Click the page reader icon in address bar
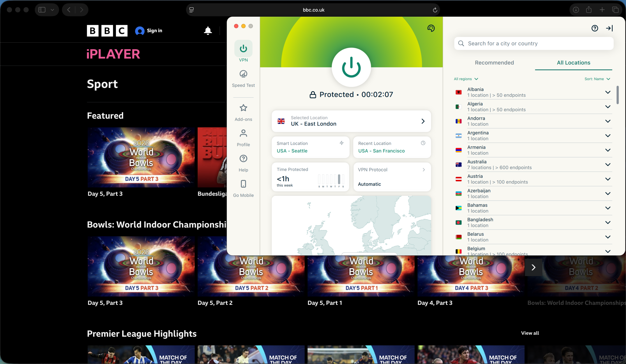 (191, 10)
